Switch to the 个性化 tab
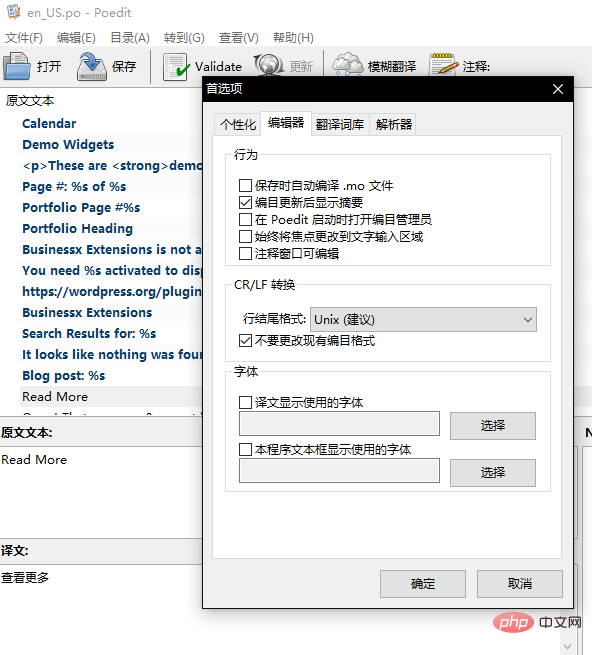 click(x=238, y=124)
